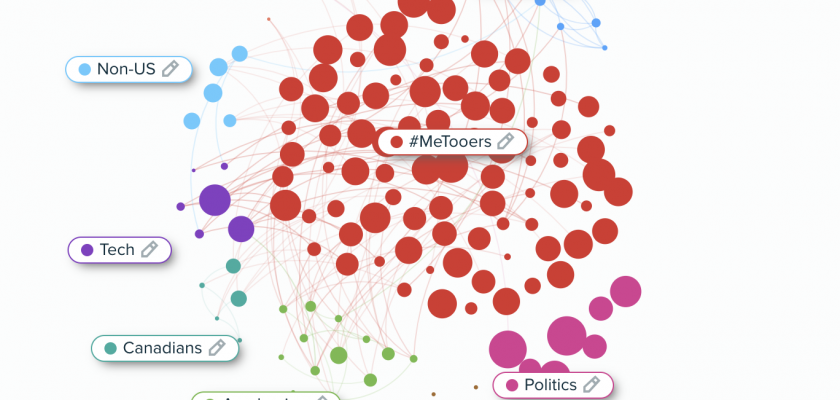Click the #MeTooers cluster label text
This screenshot has height=400, width=840.
click(x=450, y=142)
